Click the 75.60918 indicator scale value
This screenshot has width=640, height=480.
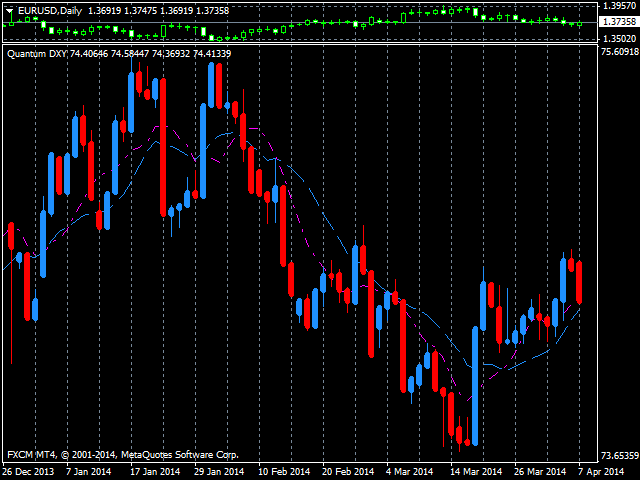click(620, 52)
